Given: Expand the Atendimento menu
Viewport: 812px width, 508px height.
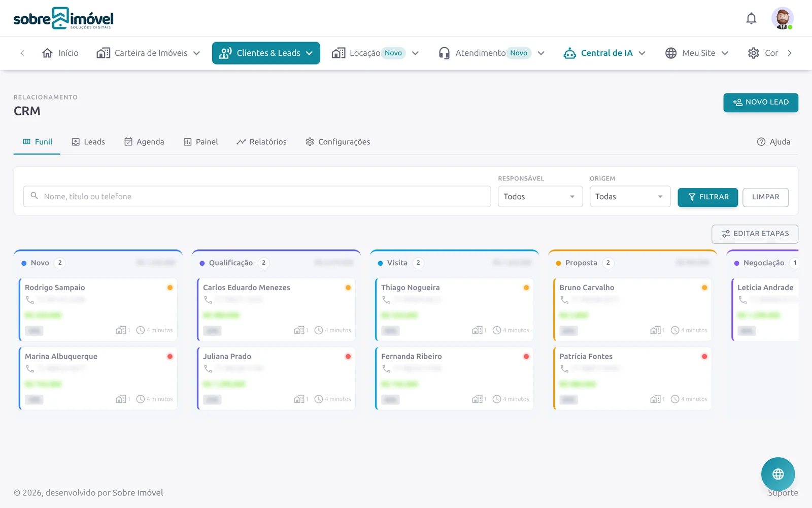Looking at the screenshot, I should (492, 53).
